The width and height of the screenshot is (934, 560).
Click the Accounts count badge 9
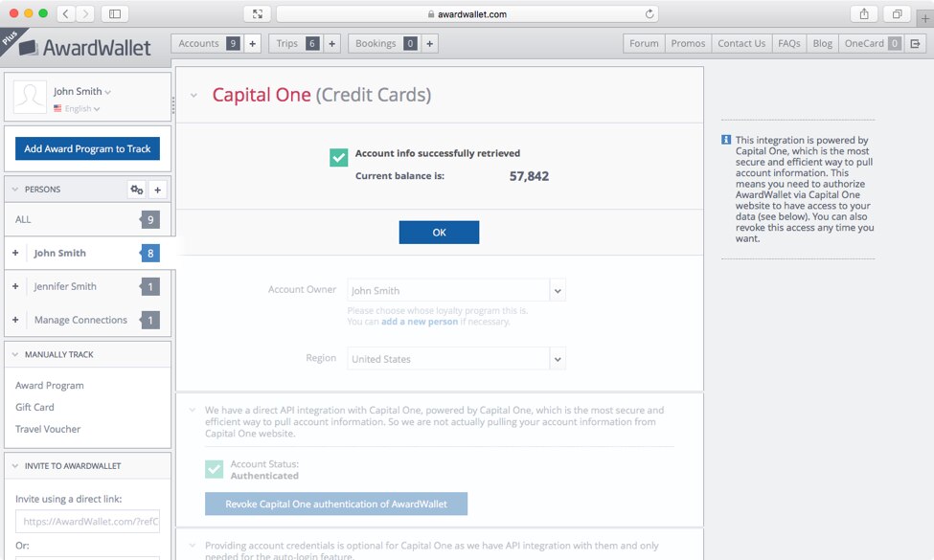point(233,43)
